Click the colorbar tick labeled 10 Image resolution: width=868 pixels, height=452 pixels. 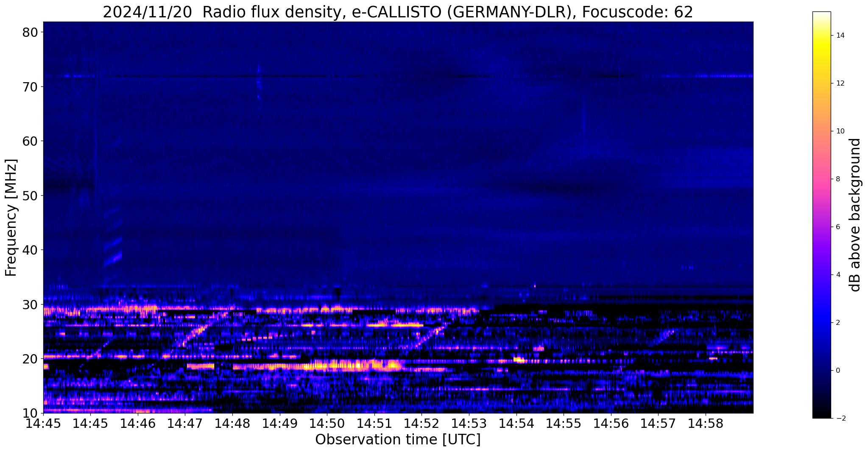click(x=840, y=131)
